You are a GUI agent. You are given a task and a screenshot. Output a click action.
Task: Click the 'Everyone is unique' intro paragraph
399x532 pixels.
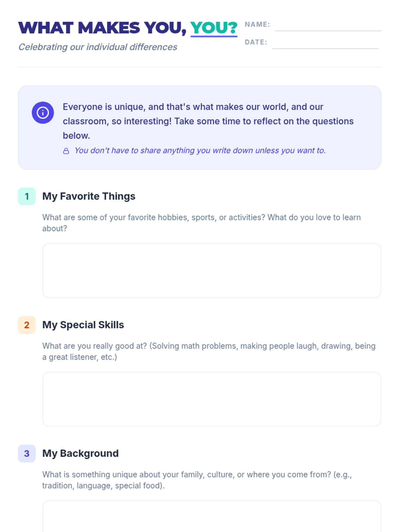pyautogui.click(x=208, y=121)
